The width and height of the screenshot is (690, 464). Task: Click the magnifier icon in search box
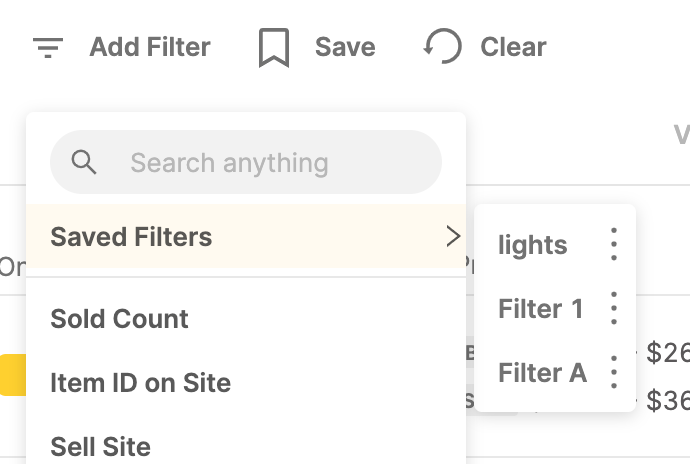[x=84, y=162]
